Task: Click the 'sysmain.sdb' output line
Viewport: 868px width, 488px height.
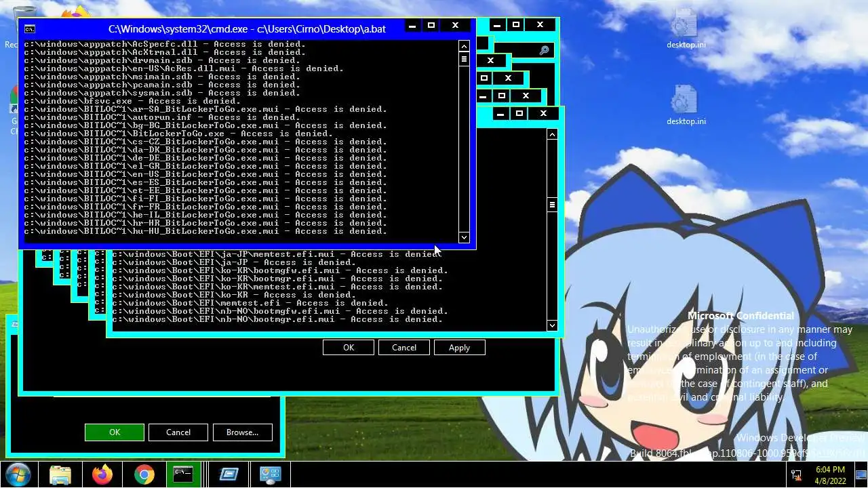Action: coord(162,93)
